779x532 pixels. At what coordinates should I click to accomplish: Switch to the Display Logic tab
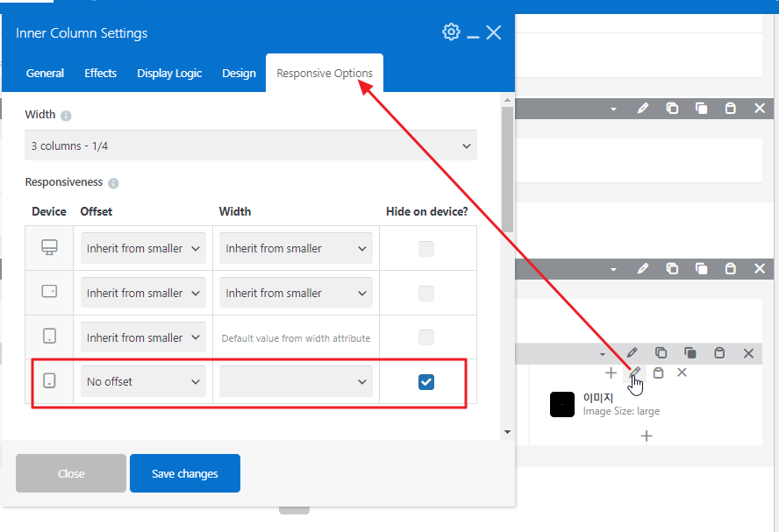coord(169,74)
